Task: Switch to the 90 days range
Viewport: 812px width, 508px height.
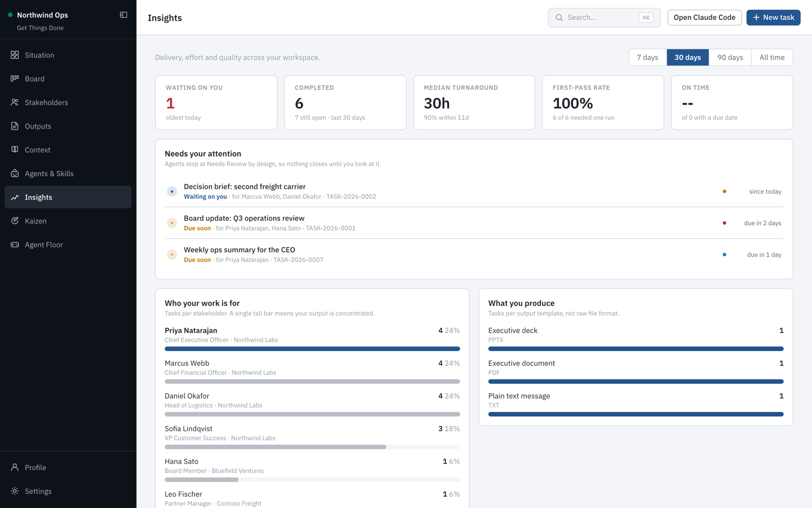Action: click(x=730, y=57)
